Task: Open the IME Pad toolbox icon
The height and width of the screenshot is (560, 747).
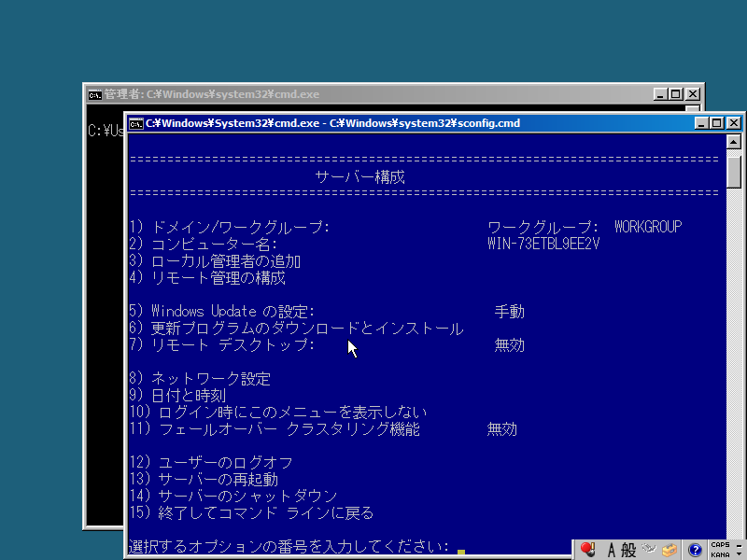Action: click(669, 548)
